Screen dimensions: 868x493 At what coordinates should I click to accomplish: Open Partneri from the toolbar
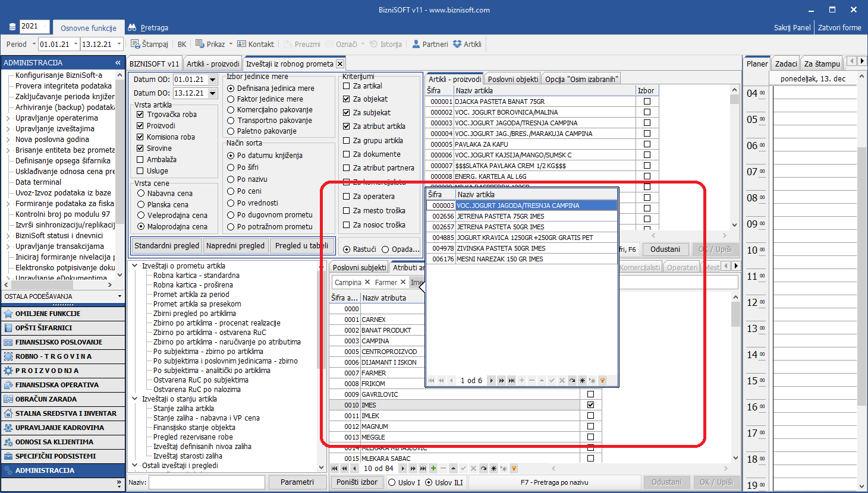416,44
